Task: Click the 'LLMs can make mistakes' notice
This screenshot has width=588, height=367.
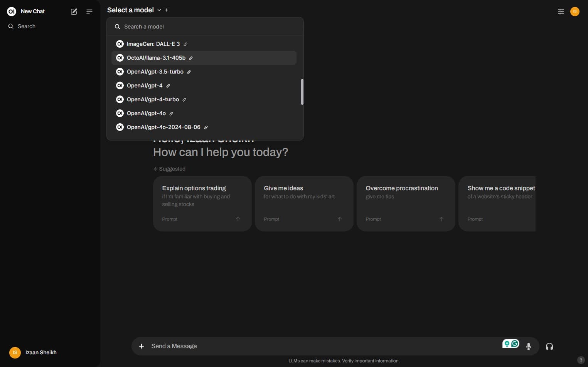Action: point(344,361)
